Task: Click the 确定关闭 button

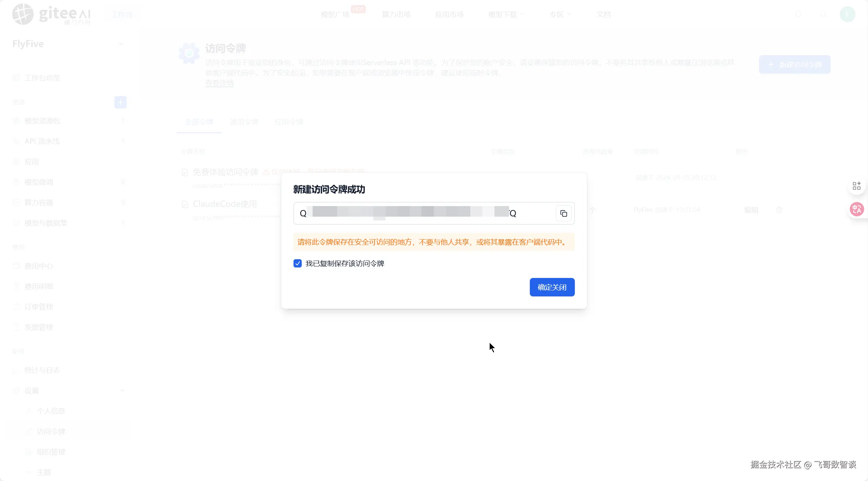Action: click(552, 287)
